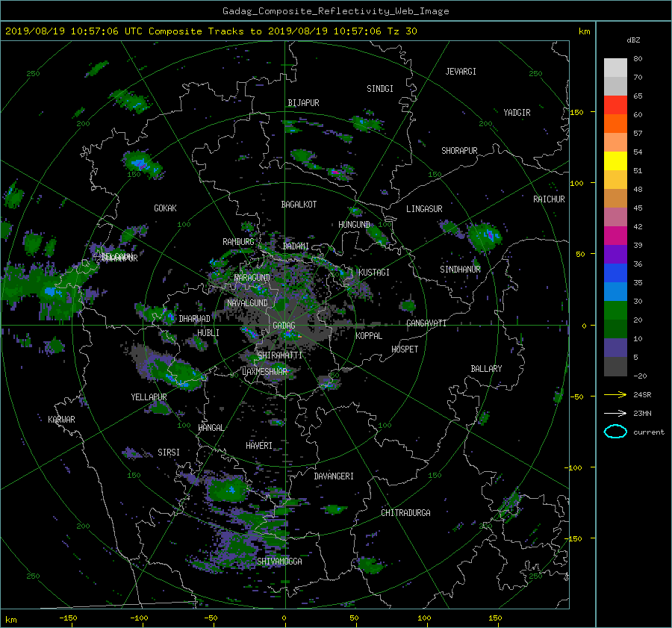
Task: Click the HUBLI city label
Action: [x=208, y=333]
